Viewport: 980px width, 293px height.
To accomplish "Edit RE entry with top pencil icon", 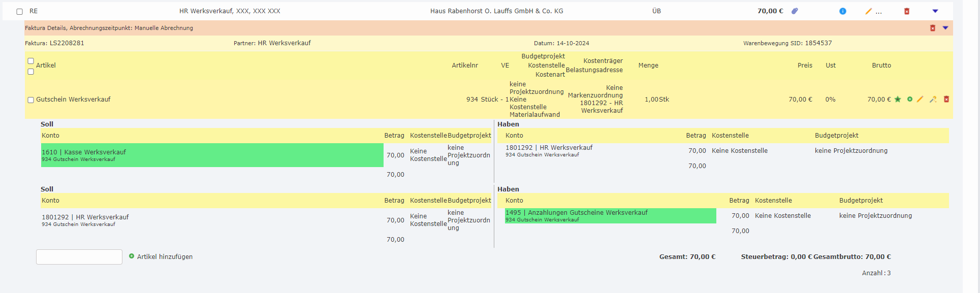I will 868,11.
